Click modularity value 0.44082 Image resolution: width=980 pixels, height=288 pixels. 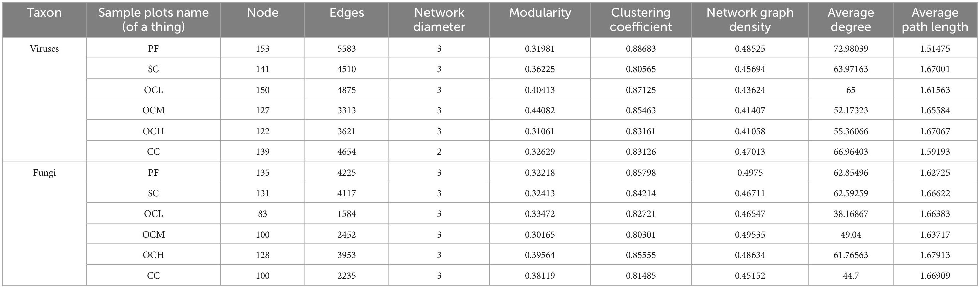click(x=540, y=110)
